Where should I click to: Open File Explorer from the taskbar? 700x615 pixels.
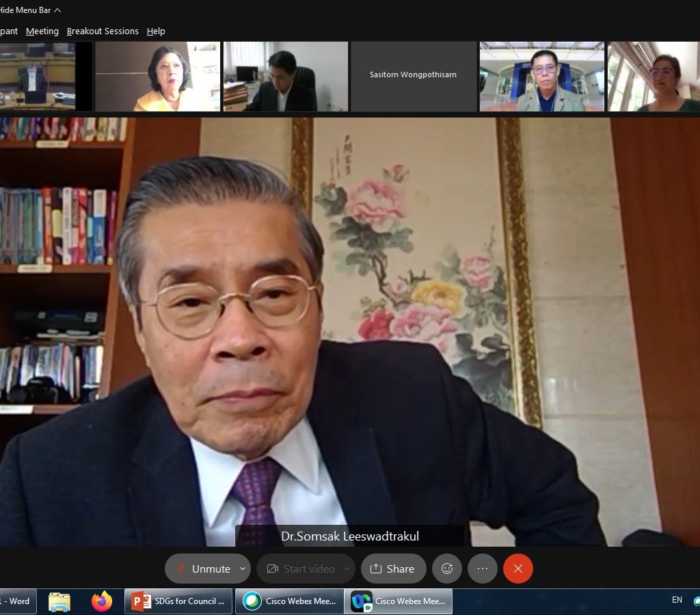coord(59,601)
